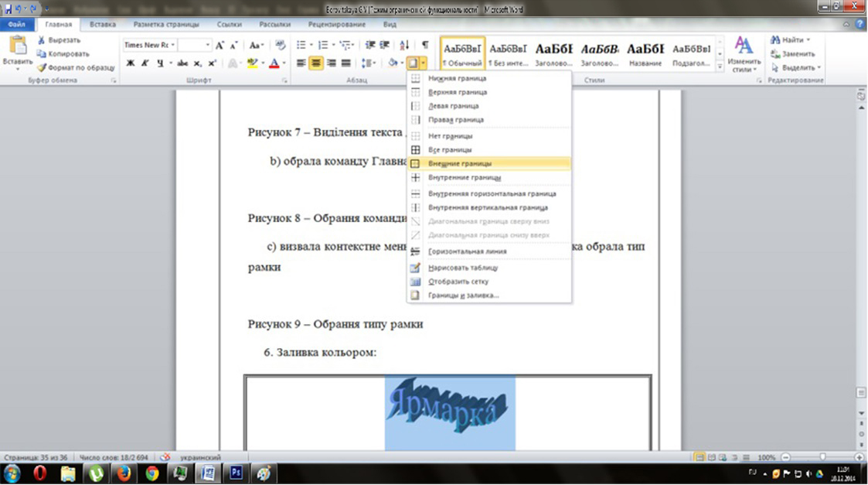Toggle bold (Ж) formatting
868x485 pixels.
(130, 63)
